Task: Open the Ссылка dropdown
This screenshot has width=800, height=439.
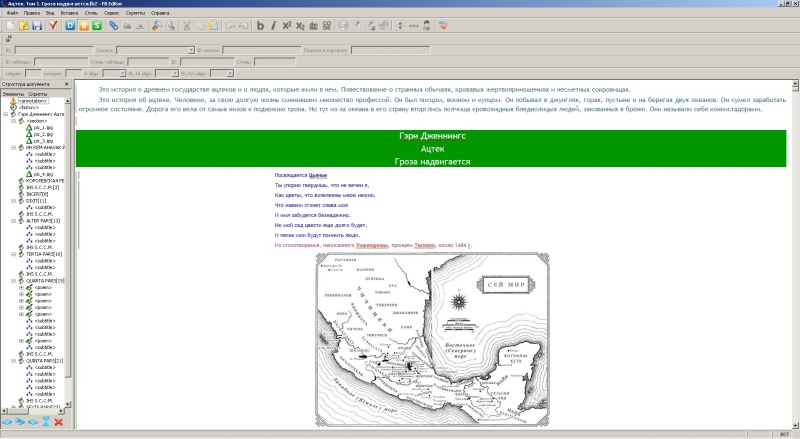Action: tap(191, 50)
